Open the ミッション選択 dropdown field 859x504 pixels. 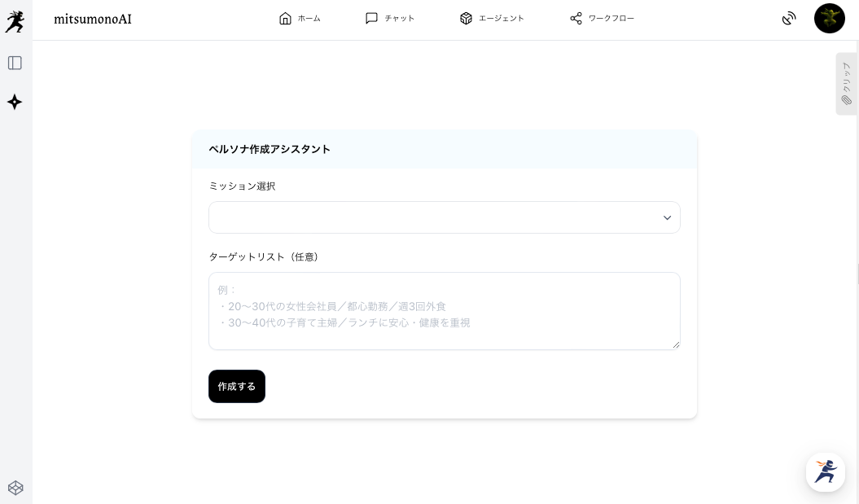(432, 217)
